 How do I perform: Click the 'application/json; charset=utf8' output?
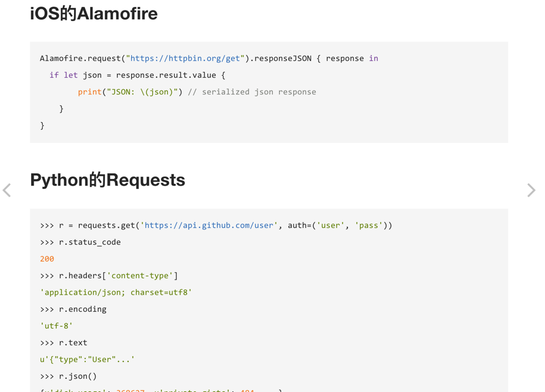tap(116, 293)
